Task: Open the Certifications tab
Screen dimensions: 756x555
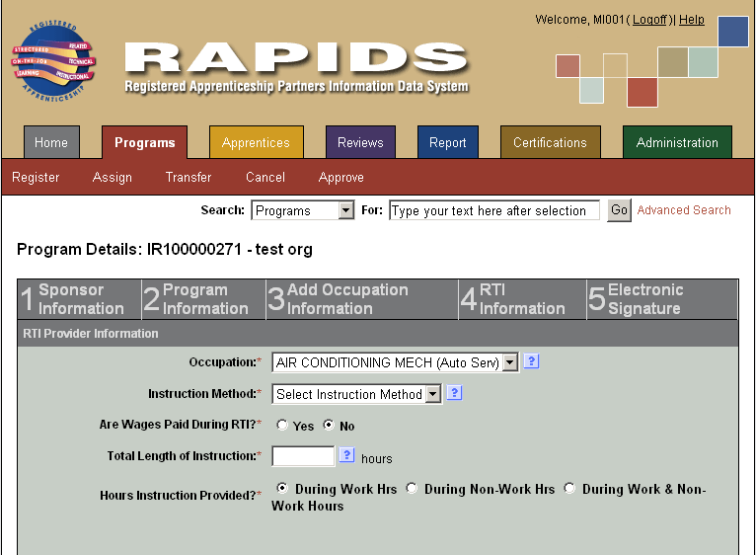Action: point(550,142)
